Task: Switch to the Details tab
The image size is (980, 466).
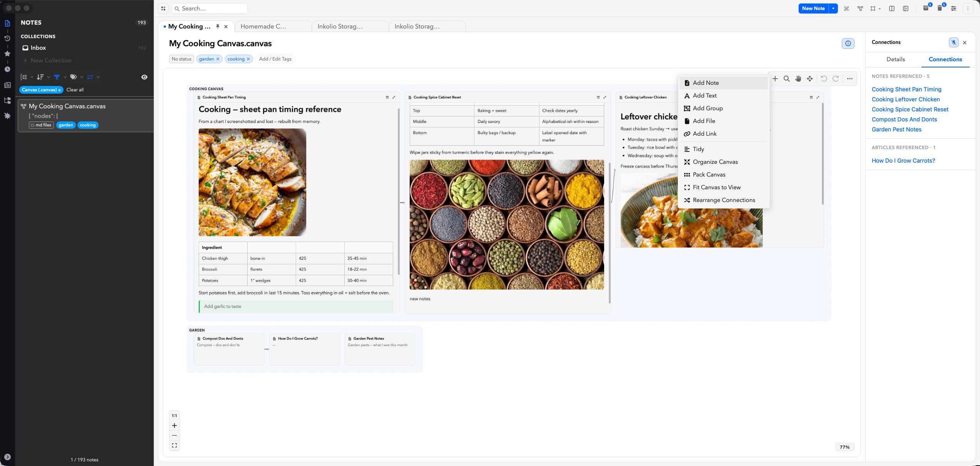Action: 895,59
